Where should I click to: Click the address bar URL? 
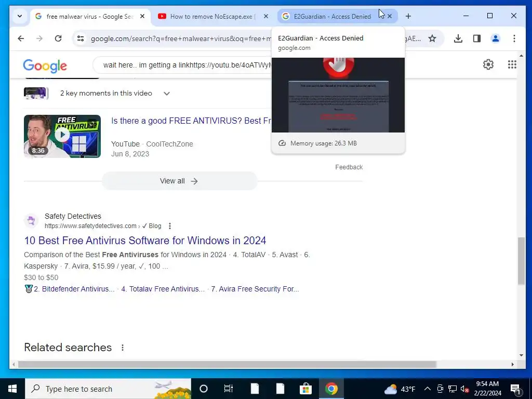click(180, 38)
